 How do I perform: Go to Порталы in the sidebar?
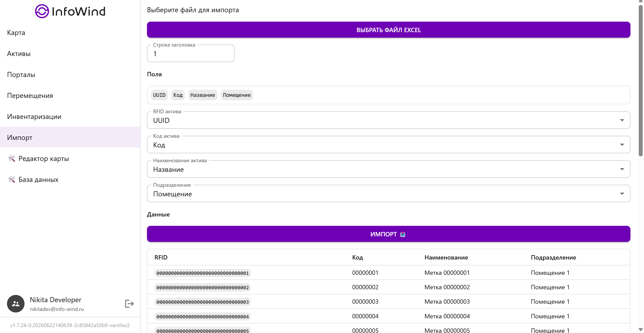(x=70, y=74)
